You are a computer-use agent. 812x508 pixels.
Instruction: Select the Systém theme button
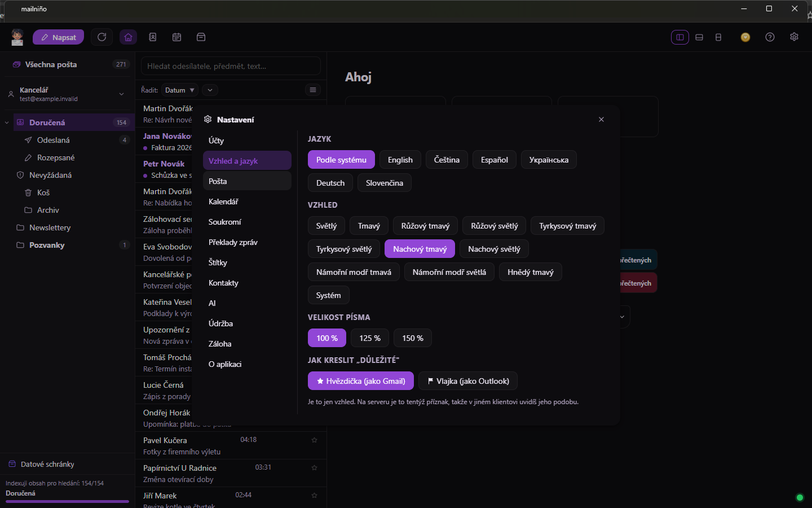(x=329, y=295)
